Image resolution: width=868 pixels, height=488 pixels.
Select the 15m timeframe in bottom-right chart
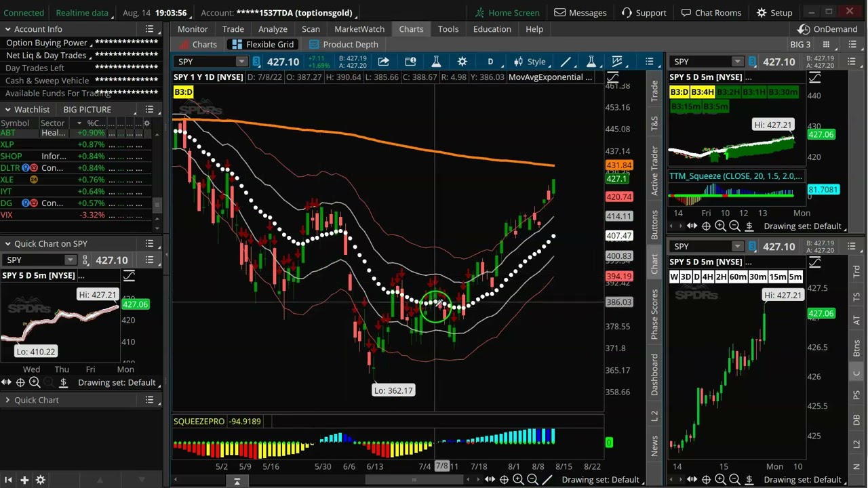pos(777,277)
